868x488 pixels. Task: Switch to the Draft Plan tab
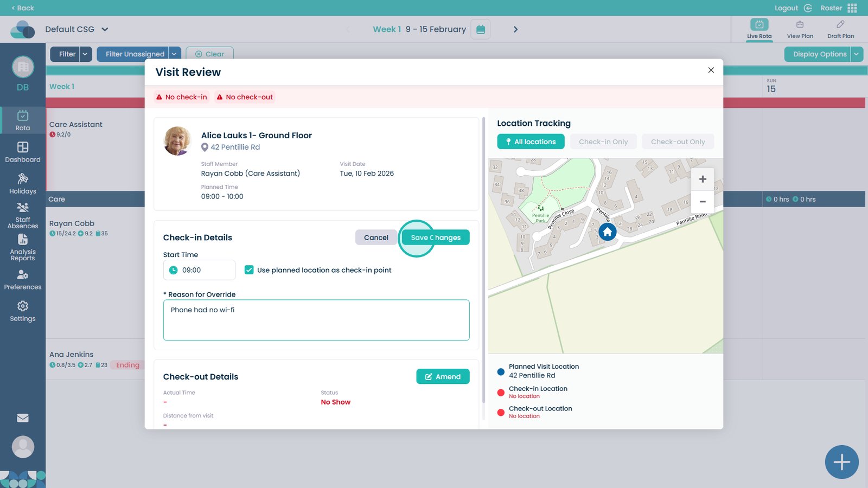pyautogui.click(x=840, y=29)
